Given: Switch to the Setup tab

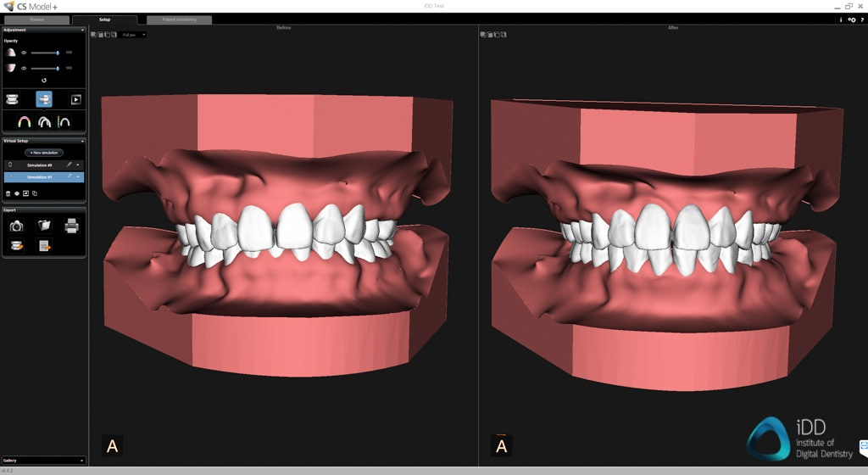Looking at the screenshot, I should pyautogui.click(x=104, y=20).
